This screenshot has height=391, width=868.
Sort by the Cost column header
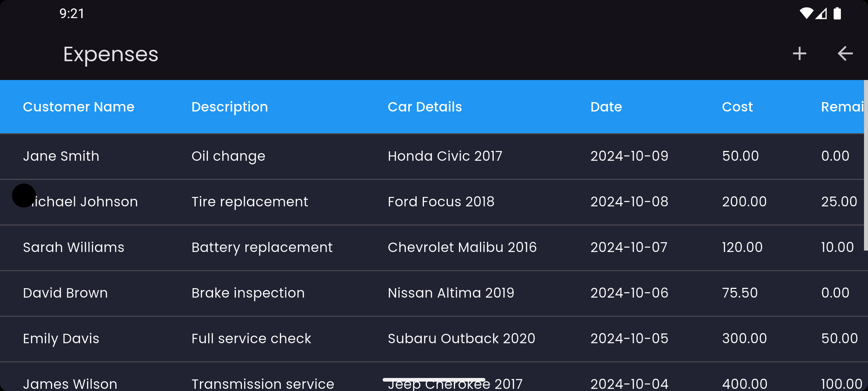pos(737,106)
